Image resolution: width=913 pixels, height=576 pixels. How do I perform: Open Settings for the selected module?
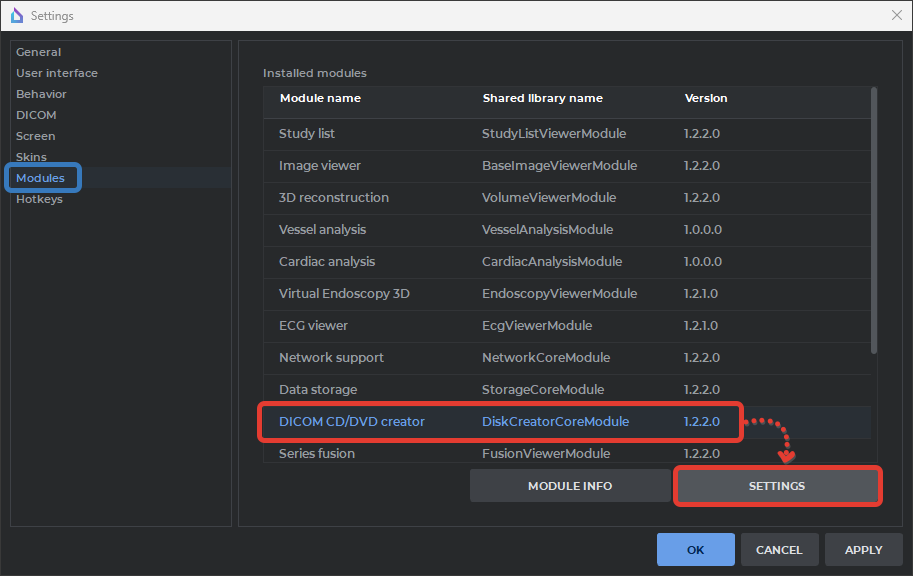tap(777, 486)
